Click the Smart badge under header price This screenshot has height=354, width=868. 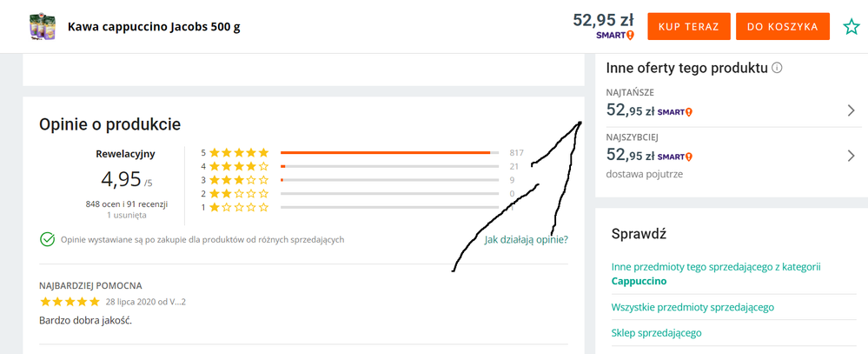pos(615,36)
